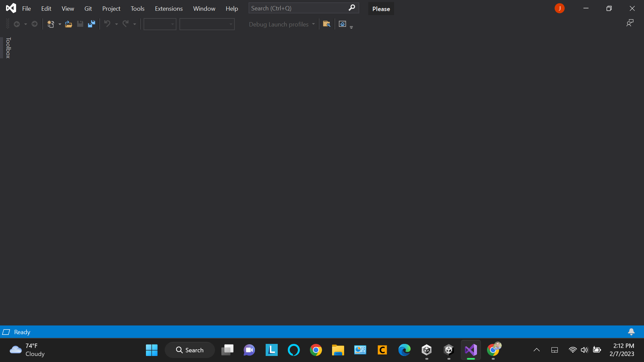Select the Redo icon
644x362 pixels.
[126, 24]
